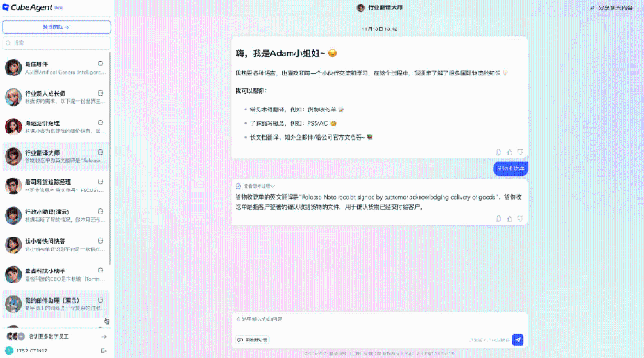Expand the thinking process dropdown above the reply
644x358 pixels.
[x=256, y=186]
